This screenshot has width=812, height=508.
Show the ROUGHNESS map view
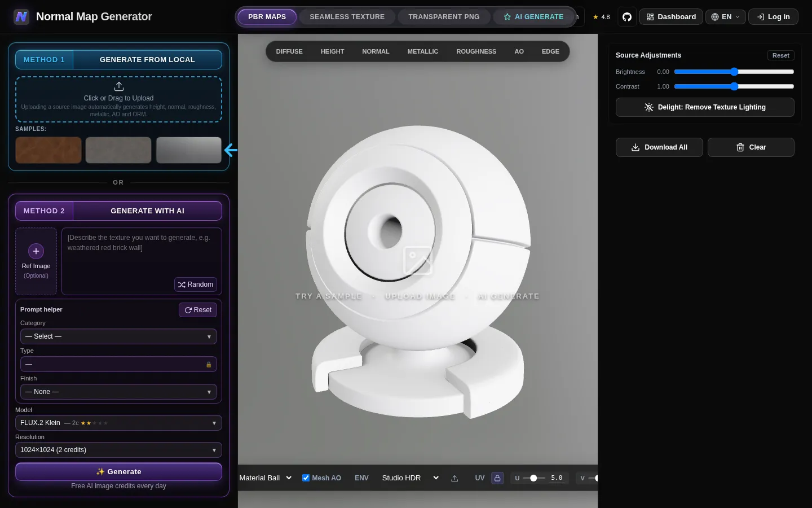476,51
